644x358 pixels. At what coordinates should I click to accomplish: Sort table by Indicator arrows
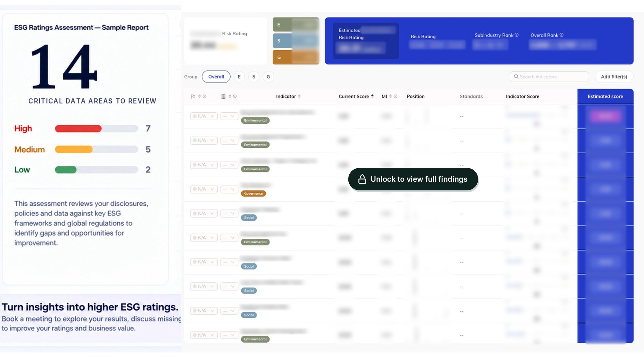(299, 96)
